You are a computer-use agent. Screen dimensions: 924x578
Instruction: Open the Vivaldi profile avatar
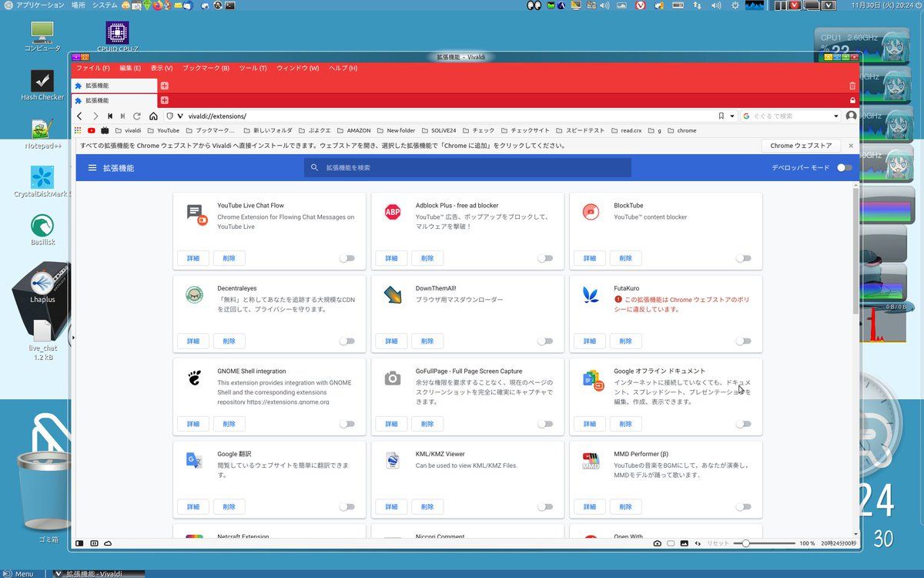point(851,116)
